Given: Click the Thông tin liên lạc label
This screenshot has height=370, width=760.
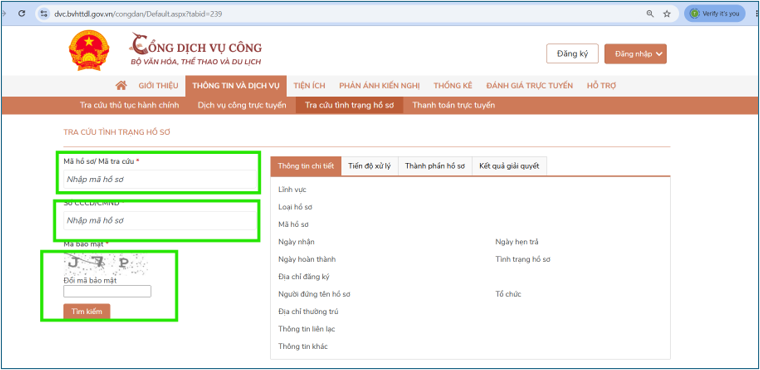Looking at the screenshot, I should pos(307,329).
